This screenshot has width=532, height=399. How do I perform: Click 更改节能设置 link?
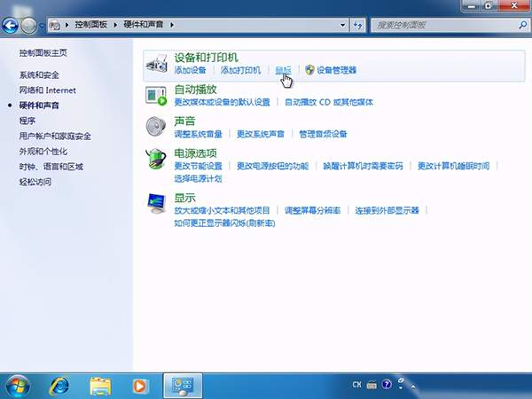click(198, 166)
